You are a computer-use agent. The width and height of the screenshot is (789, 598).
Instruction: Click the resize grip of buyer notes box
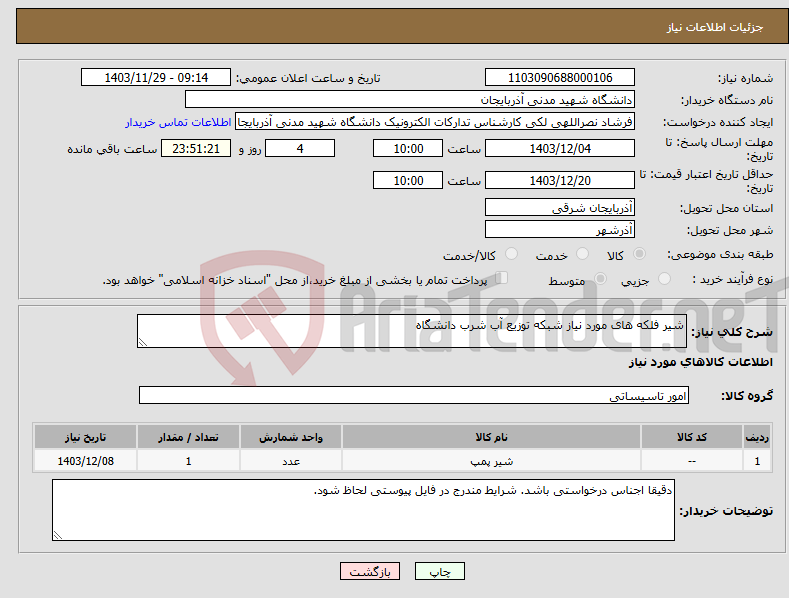tap(58, 535)
